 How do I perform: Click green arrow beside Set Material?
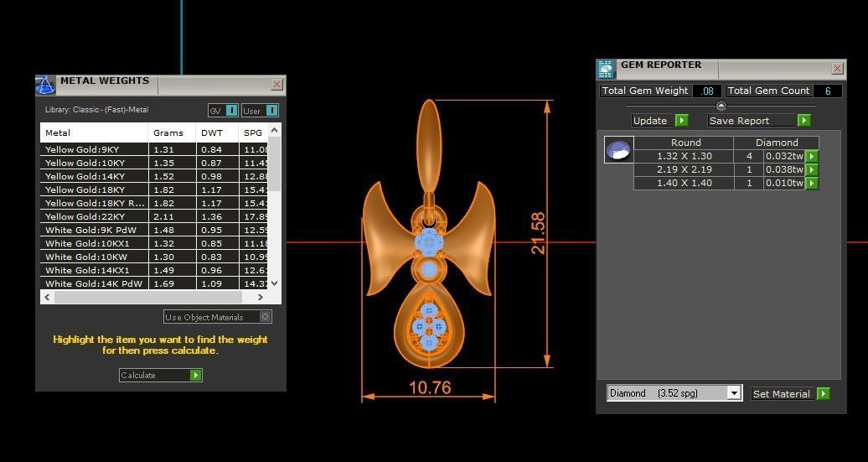(823, 394)
